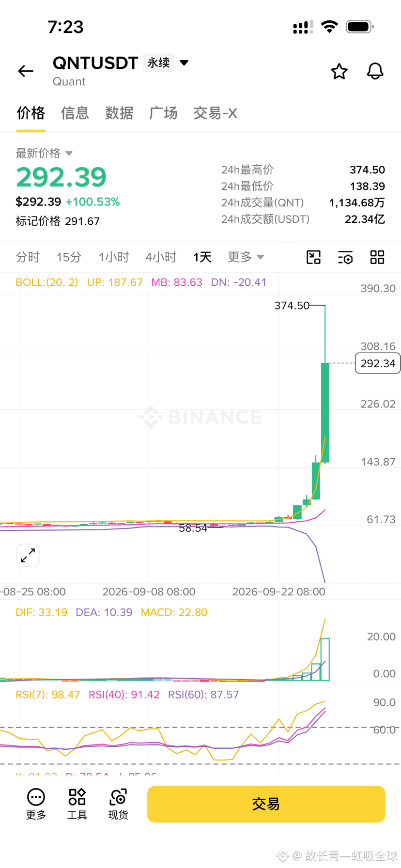Switch to the 广场 tab

coord(163,113)
